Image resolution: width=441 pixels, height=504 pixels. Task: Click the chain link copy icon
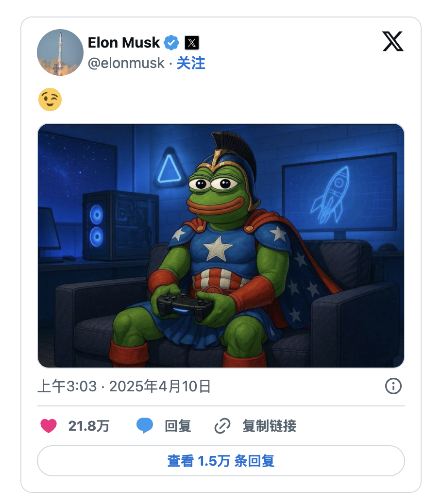tap(222, 426)
